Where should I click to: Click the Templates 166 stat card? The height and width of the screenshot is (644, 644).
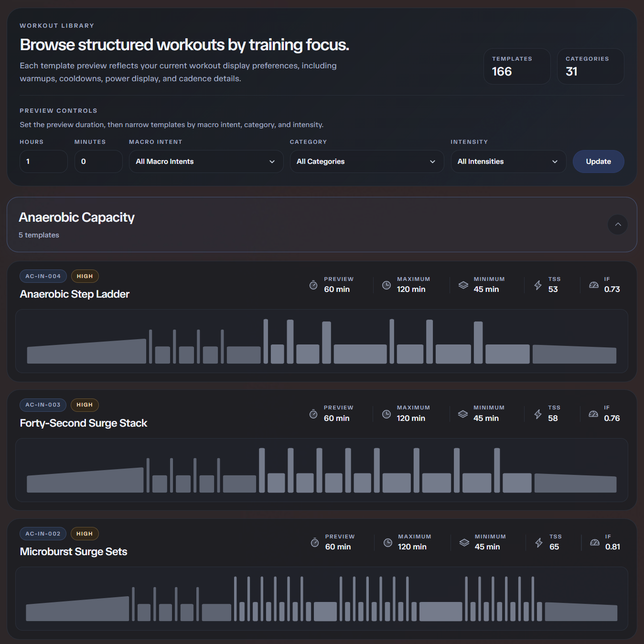click(x=517, y=66)
